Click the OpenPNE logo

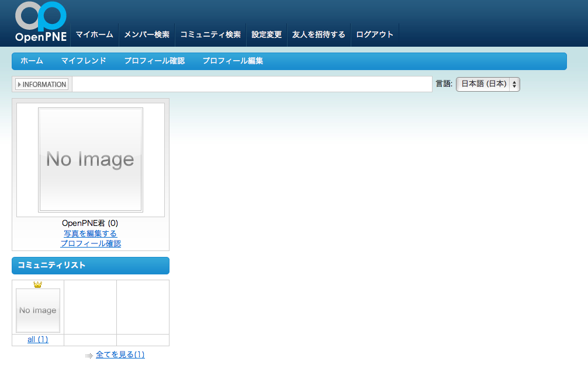tap(40, 23)
